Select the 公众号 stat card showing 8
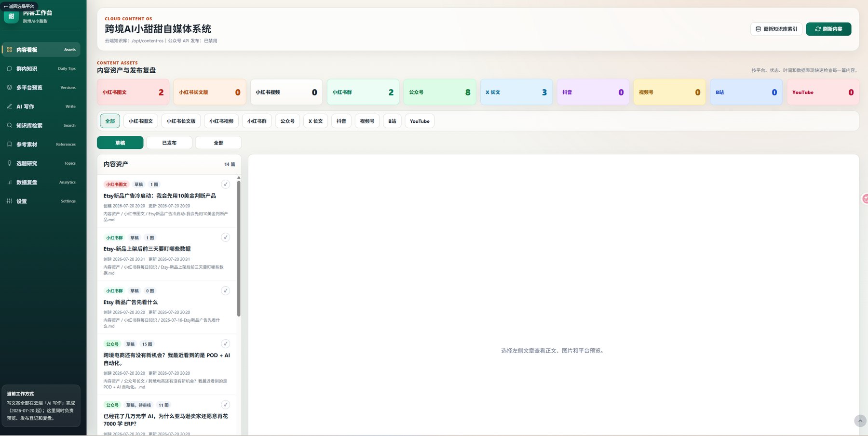 click(x=440, y=92)
